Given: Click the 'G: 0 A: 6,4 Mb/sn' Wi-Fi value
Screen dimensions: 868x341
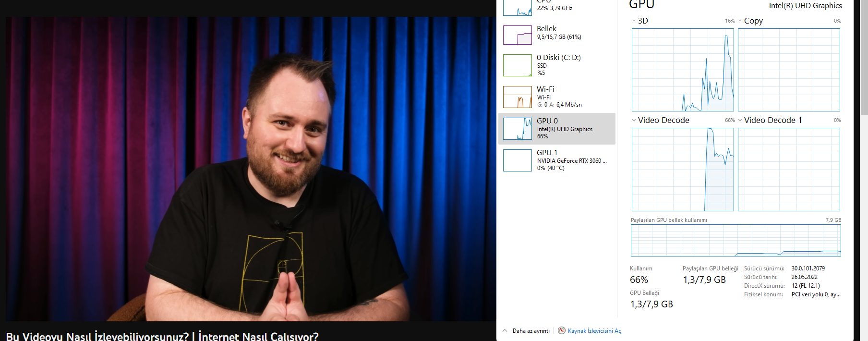Looking at the screenshot, I should 559,105.
